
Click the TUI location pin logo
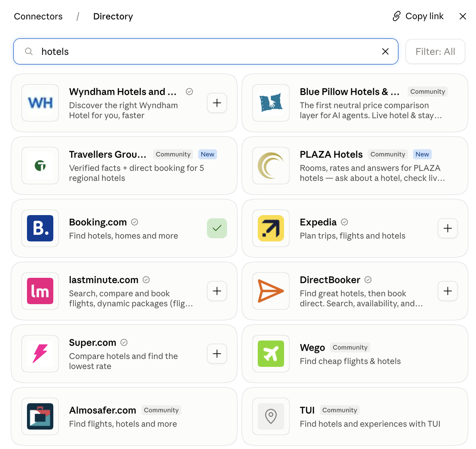tap(271, 416)
